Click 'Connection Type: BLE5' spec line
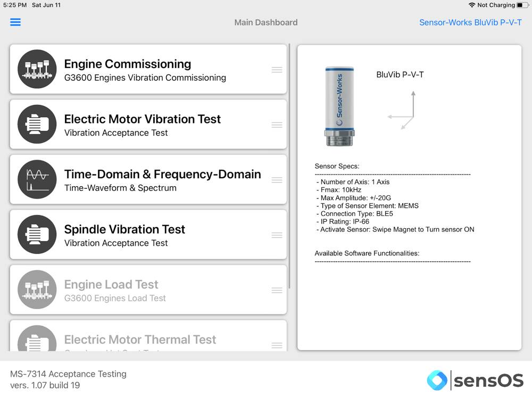 pos(354,214)
